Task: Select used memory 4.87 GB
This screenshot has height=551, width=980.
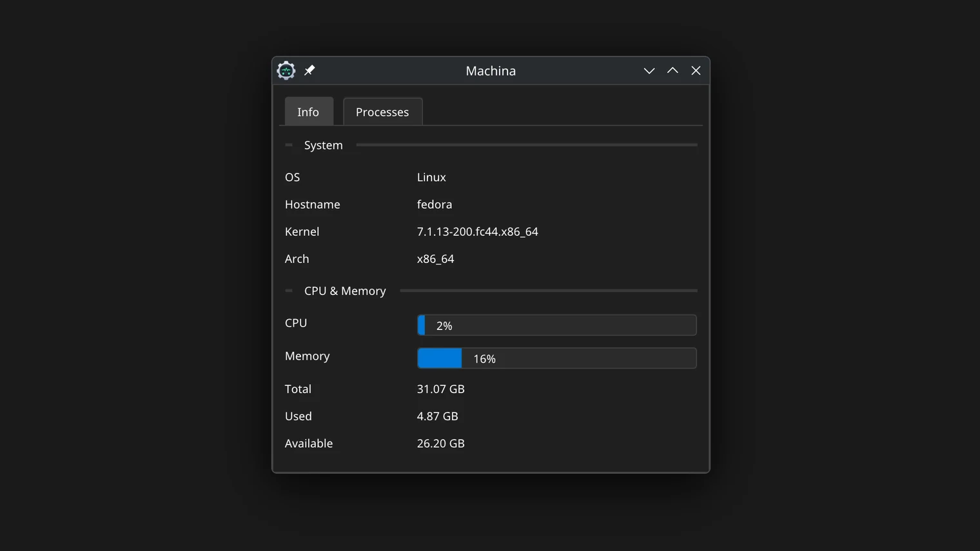Action: [x=437, y=416]
